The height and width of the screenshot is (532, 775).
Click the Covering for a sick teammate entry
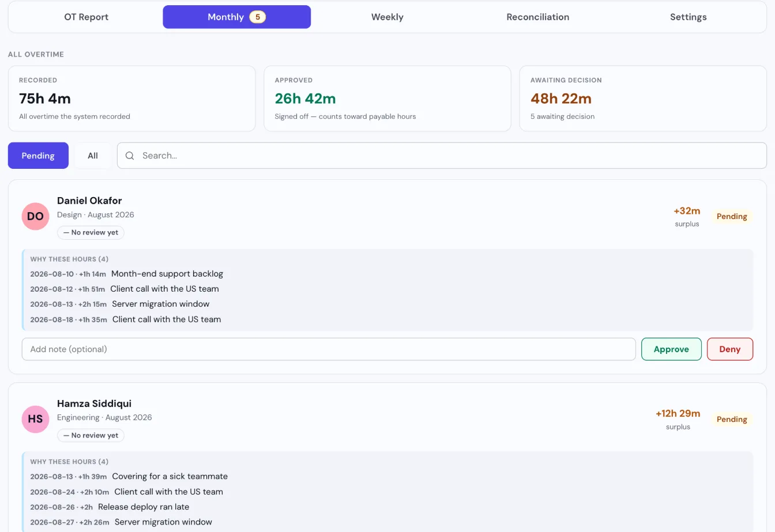click(129, 476)
